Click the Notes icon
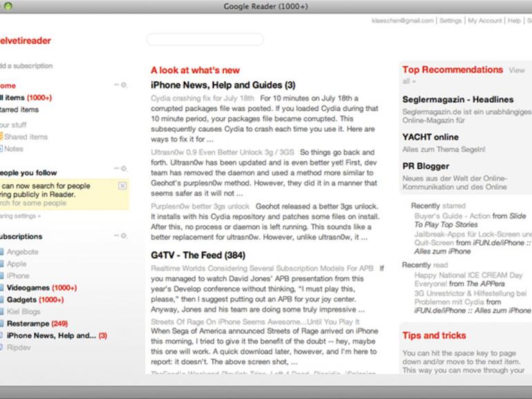This screenshot has height=399, width=532. tap(1, 148)
